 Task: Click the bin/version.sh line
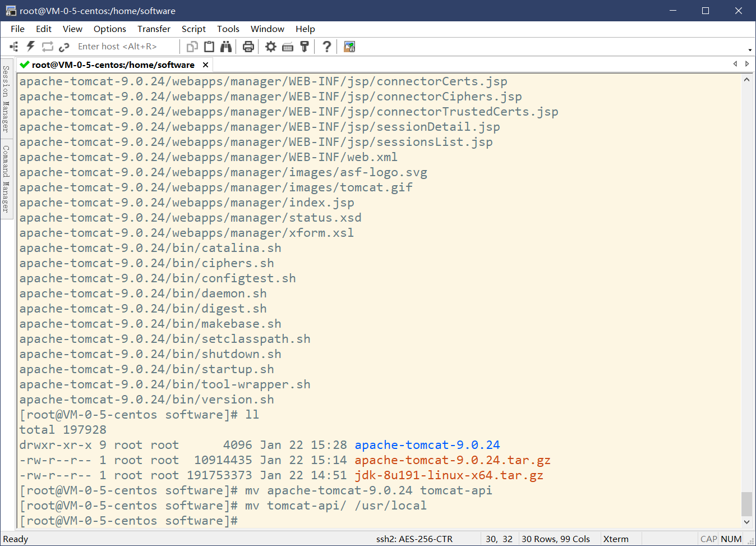(147, 400)
